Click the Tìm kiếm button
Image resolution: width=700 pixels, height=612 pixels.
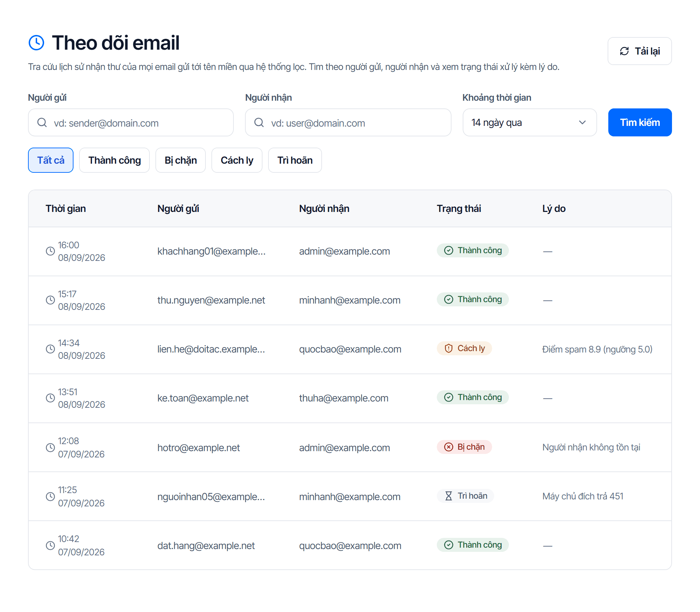tap(640, 122)
